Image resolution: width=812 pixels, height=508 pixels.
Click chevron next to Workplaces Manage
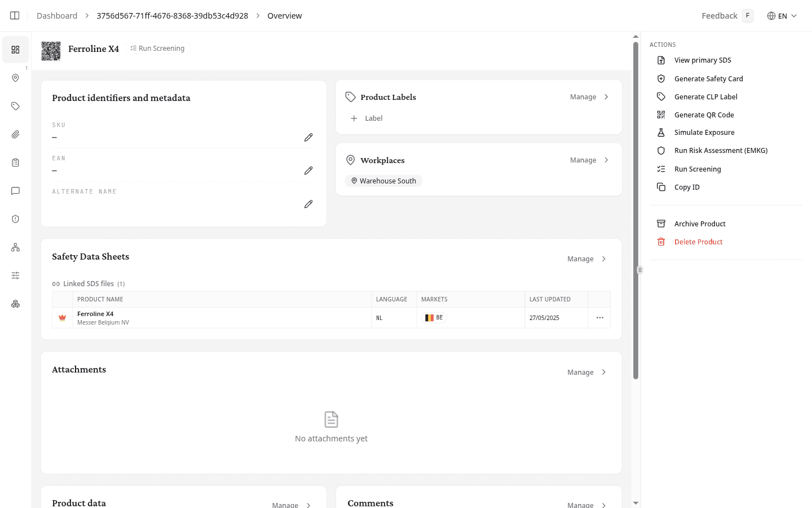pyautogui.click(x=606, y=160)
